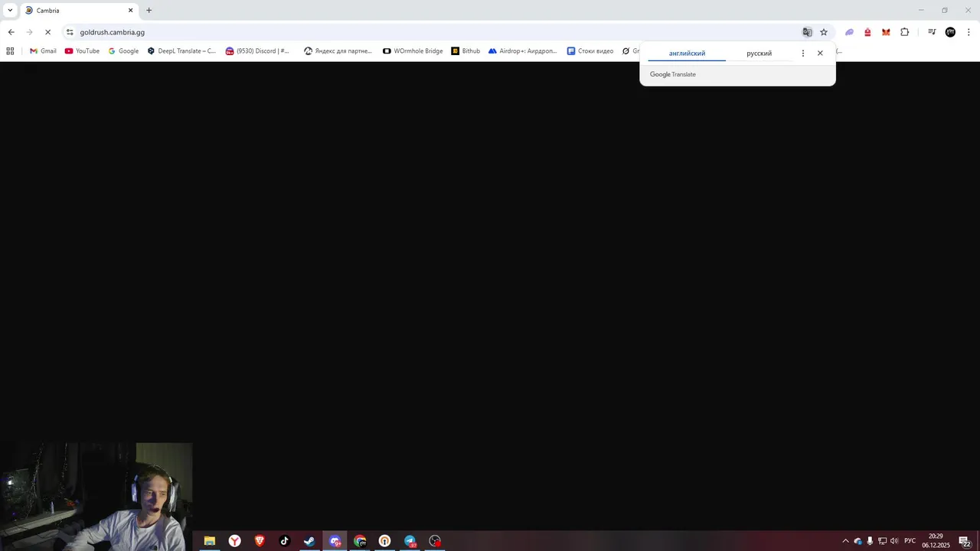This screenshot has width=980, height=551.
Task: Open Brave browser from taskbar
Action: pos(260,541)
